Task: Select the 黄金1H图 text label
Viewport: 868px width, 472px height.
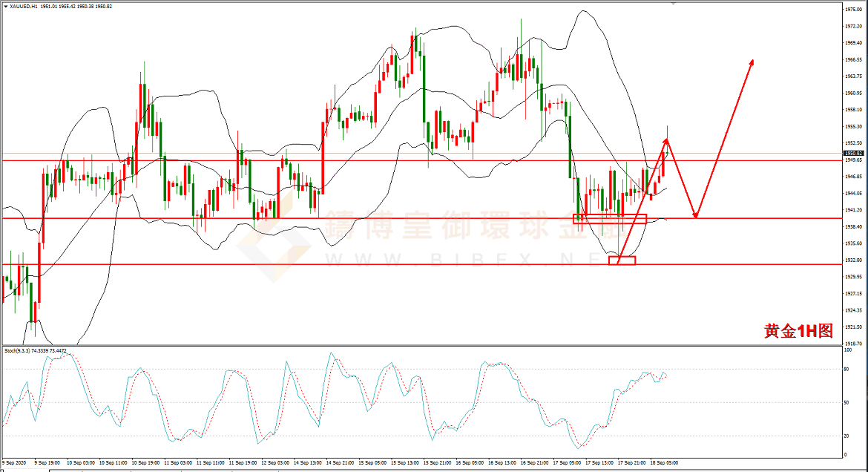Action: coord(799,331)
